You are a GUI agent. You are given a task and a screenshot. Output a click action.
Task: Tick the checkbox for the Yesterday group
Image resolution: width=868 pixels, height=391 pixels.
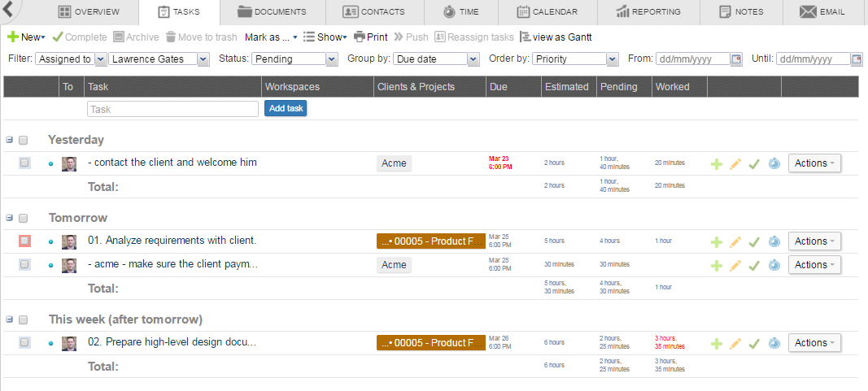24,140
